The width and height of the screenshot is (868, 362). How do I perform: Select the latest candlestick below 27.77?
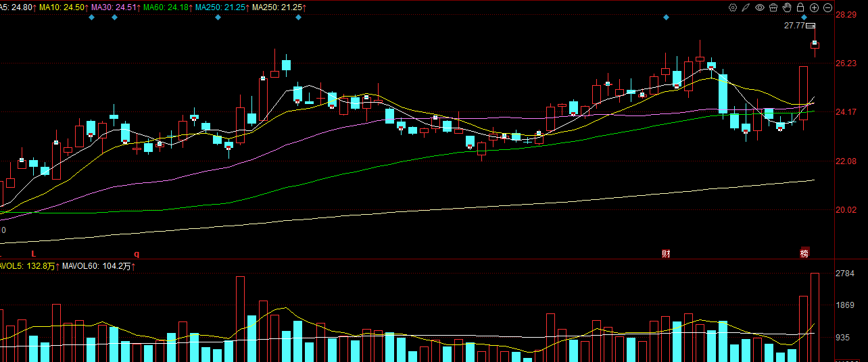tap(815, 44)
